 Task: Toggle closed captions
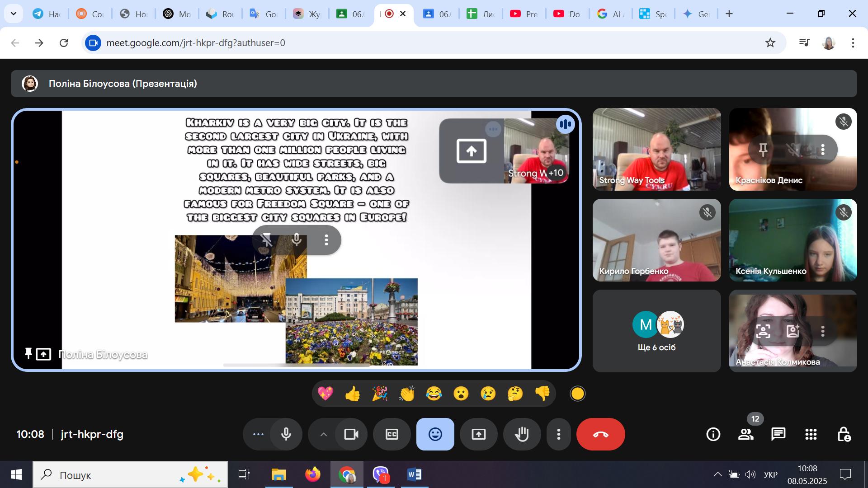(x=392, y=434)
